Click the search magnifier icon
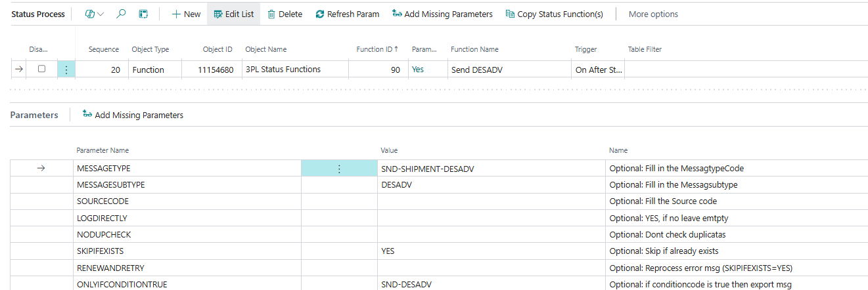This screenshot has height=290, width=868. (x=121, y=14)
